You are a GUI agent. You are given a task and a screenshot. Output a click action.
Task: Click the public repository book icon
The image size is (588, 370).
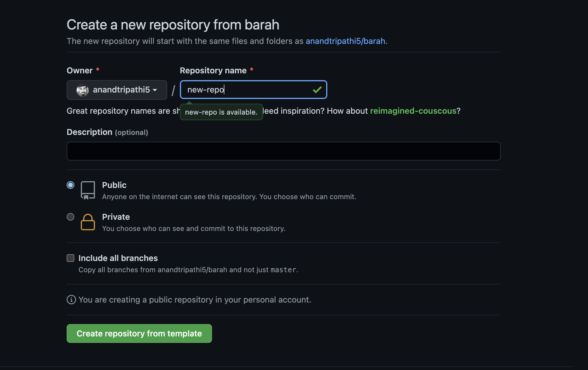tap(88, 190)
